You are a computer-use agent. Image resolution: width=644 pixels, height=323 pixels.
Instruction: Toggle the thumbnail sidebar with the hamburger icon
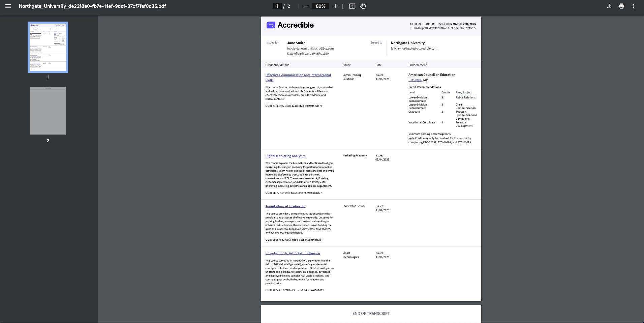point(7,6)
